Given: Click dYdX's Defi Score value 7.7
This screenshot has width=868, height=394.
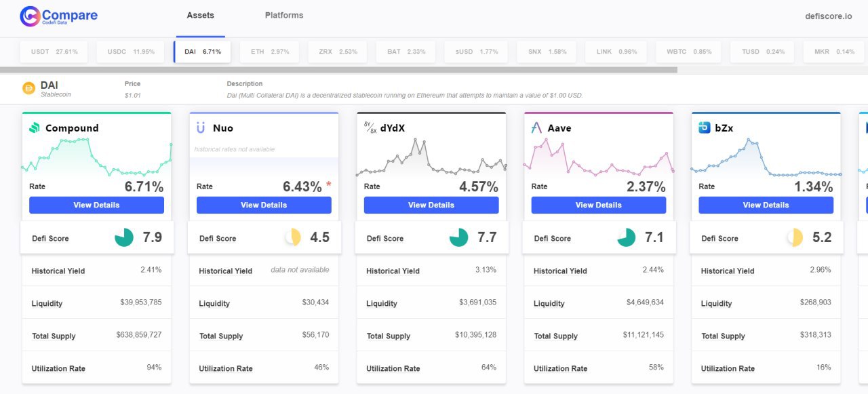Looking at the screenshot, I should tap(488, 237).
